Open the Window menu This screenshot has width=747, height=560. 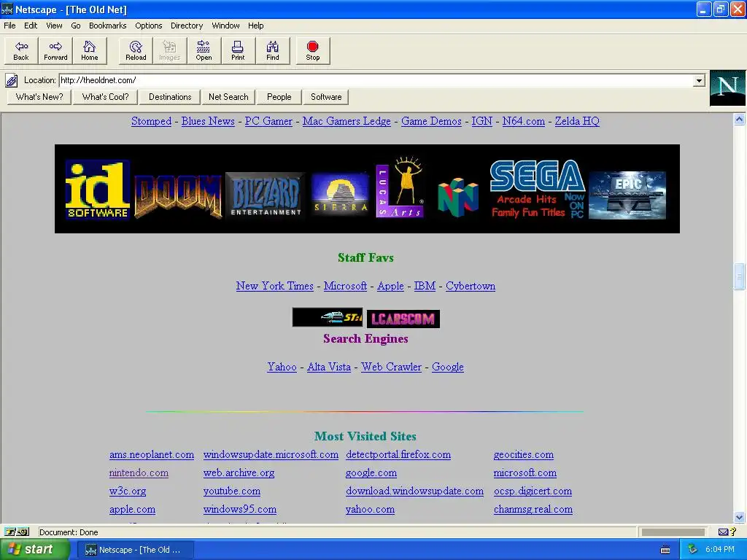226,26
